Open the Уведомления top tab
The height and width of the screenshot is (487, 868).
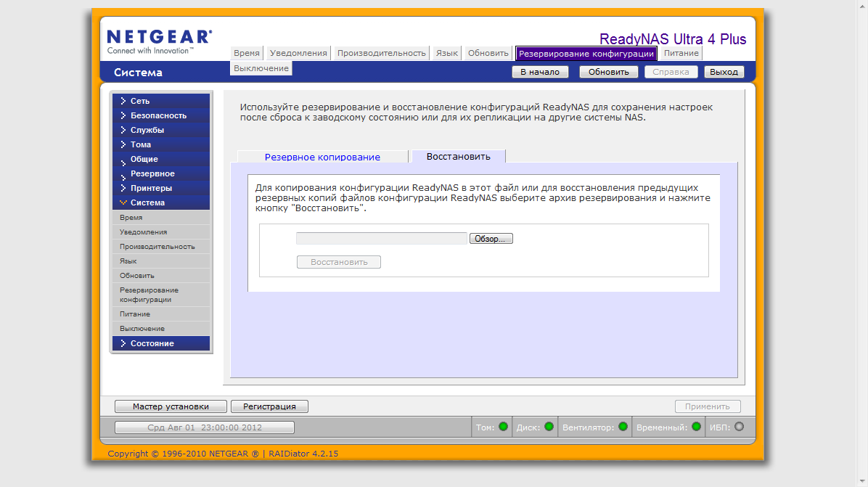click(x=298, y=53)
